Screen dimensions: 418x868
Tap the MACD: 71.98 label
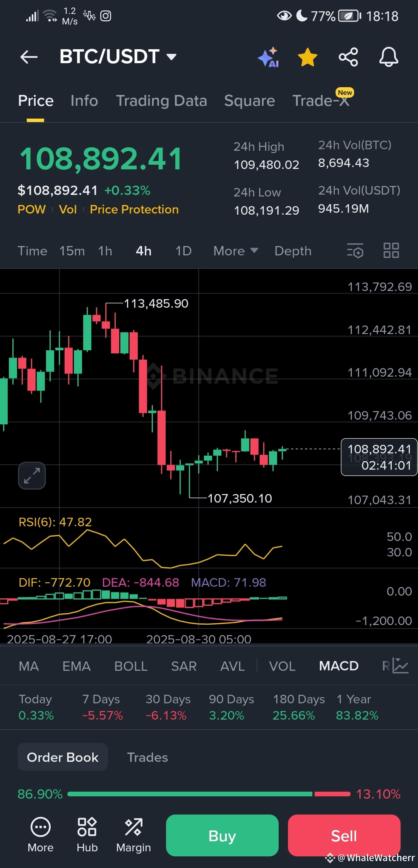[x=229, y=582]
